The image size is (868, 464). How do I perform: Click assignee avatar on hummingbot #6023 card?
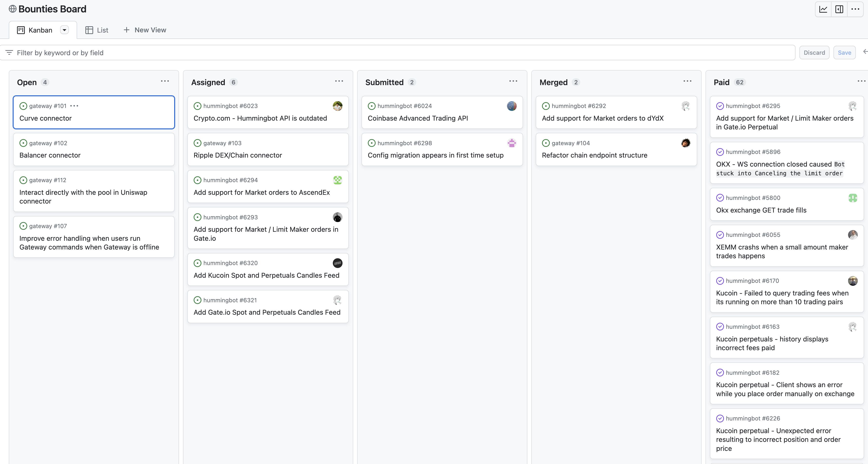click(x=337, y=106)
